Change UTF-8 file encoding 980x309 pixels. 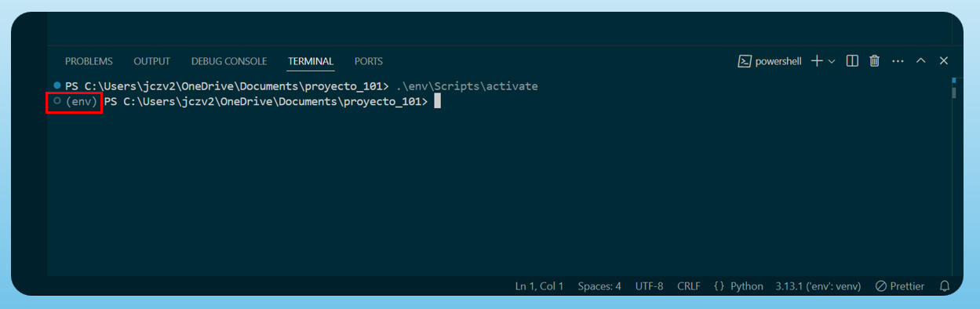[649, 286]
